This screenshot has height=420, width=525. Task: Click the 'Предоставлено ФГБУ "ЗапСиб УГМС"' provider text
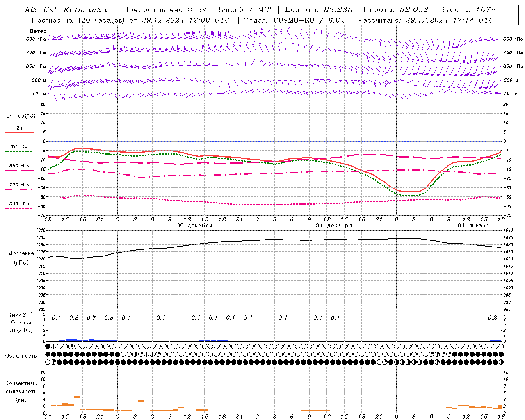pyautogui.click(x=198, y=10)
